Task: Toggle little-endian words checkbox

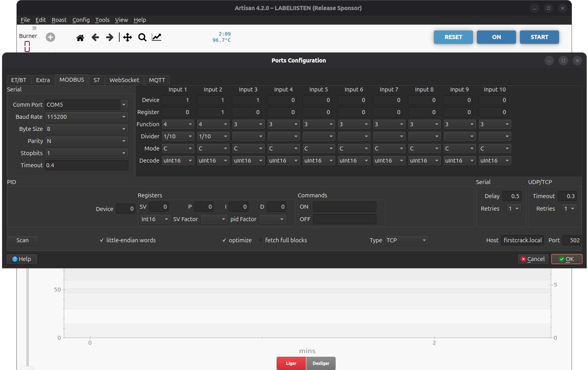Action: pos(102,240)
